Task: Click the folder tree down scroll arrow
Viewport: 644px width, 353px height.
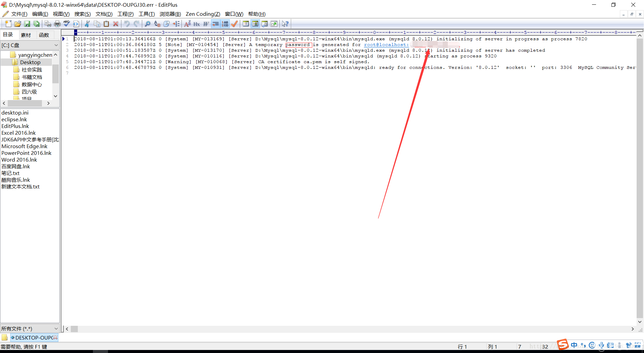Action: tap(56, 96)
